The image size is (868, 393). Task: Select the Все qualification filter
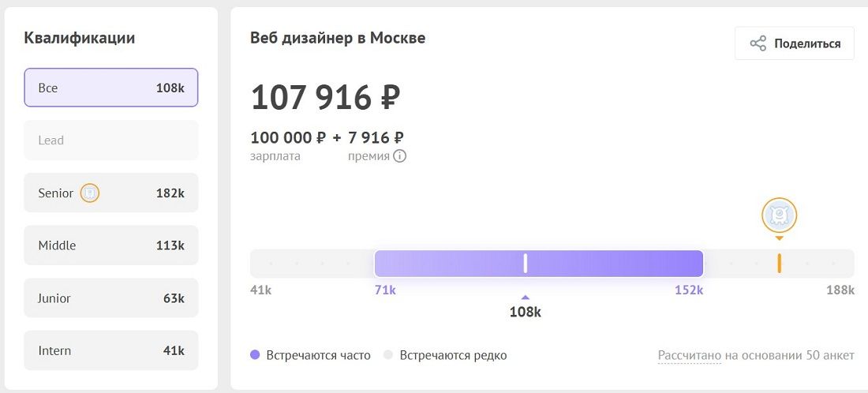(110, 88)
